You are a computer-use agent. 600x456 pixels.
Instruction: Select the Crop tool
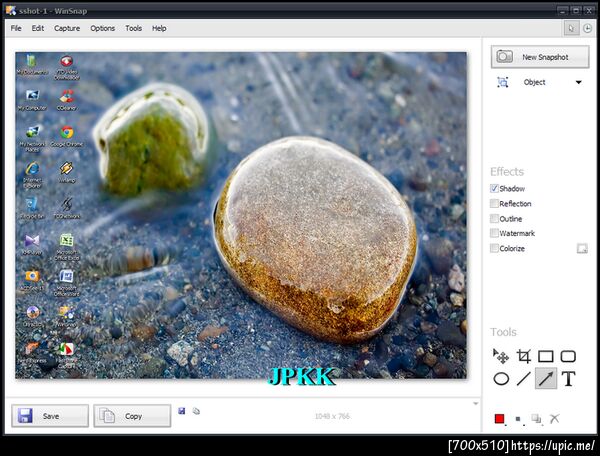click(x=523, y=356)
